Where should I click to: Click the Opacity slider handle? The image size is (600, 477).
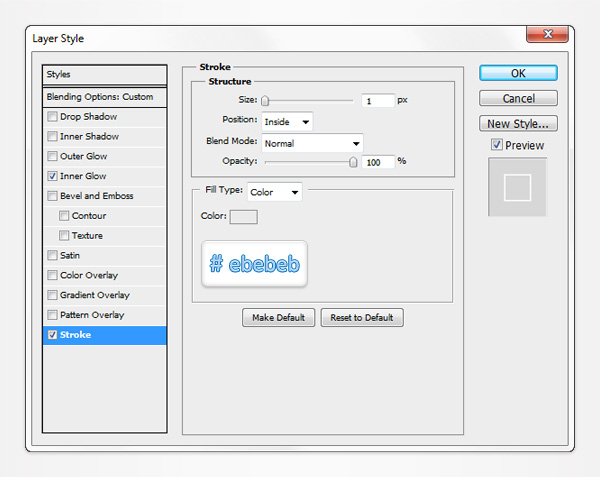point(353,161)
